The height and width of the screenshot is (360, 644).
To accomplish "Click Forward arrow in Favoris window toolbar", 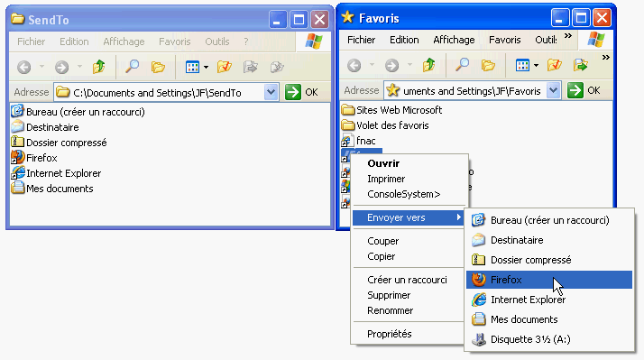I will [x=391, y=65].
